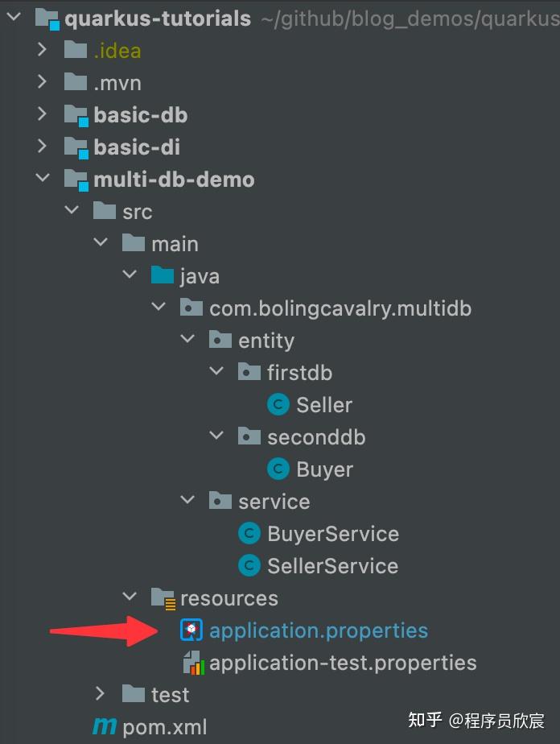560x744 pixels.
Task: Click the SellerService class icon
Action: coord(249,566)
